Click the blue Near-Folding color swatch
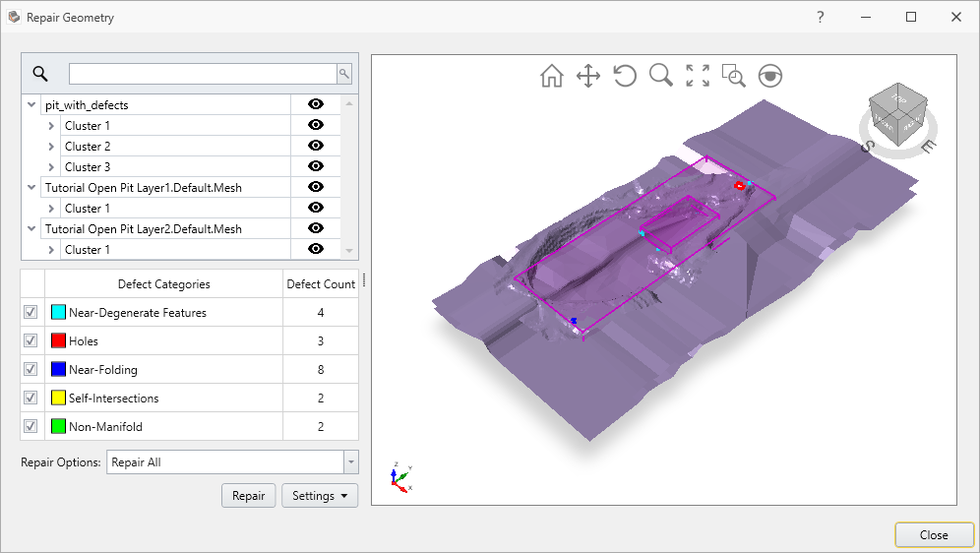This screenshot has height=553, width=980. 58,369
